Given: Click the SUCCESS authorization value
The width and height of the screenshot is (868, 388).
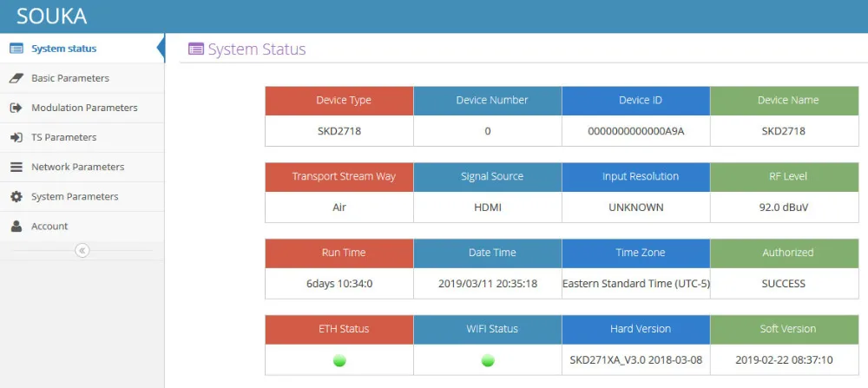Looking at the screenshot, I should tap(783, 284).
